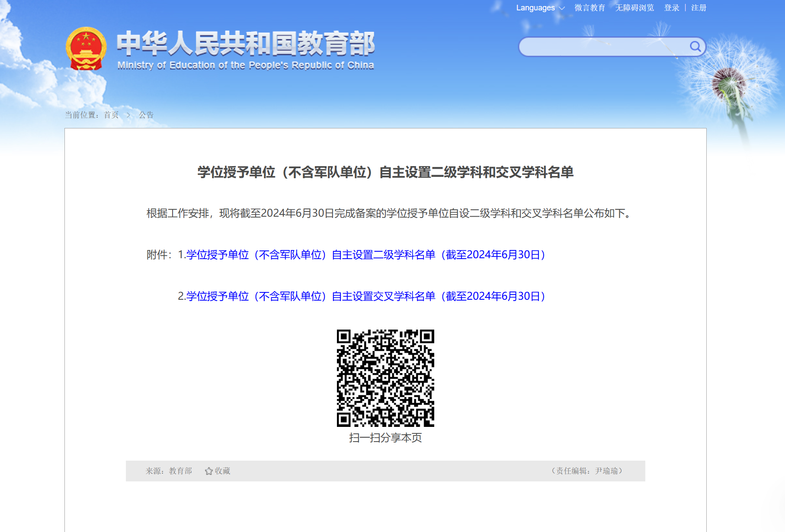Open 公告 in the breadcrumb

146,115
